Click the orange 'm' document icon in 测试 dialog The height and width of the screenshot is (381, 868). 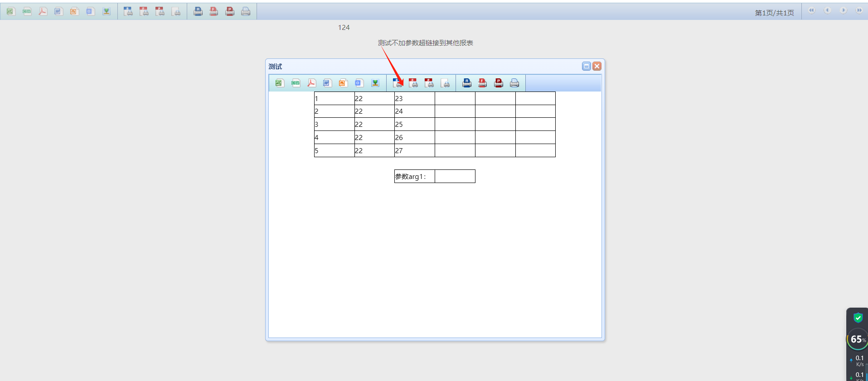344,83
